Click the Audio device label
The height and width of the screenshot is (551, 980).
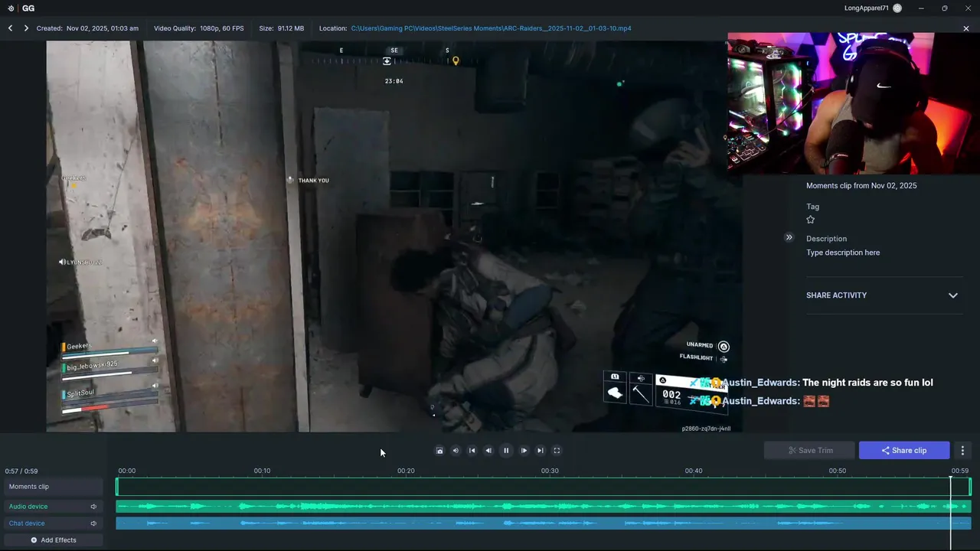28,507
